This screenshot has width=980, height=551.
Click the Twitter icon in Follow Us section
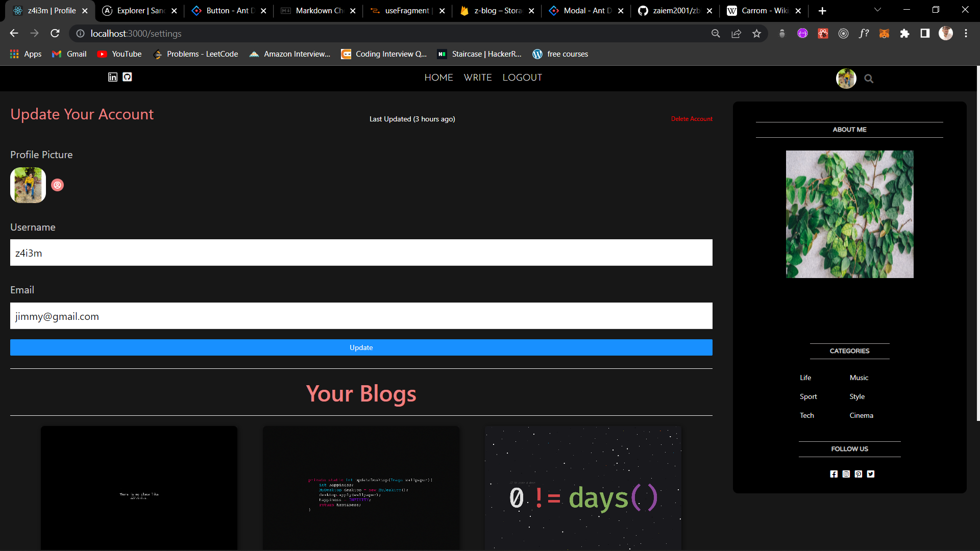(x=870, y=473)
